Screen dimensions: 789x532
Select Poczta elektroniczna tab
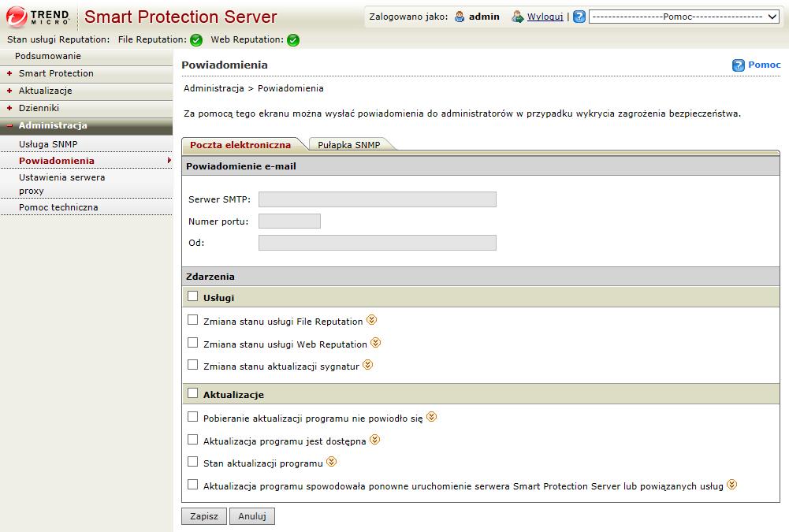pos(240,145)
